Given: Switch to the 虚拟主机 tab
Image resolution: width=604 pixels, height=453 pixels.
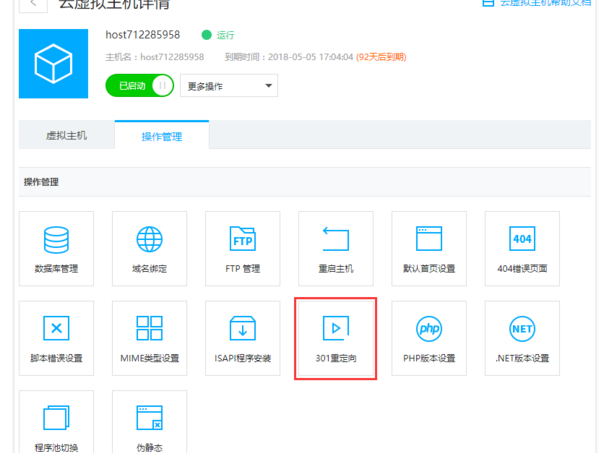Looking at the screenshot, I should coord(67,136).
